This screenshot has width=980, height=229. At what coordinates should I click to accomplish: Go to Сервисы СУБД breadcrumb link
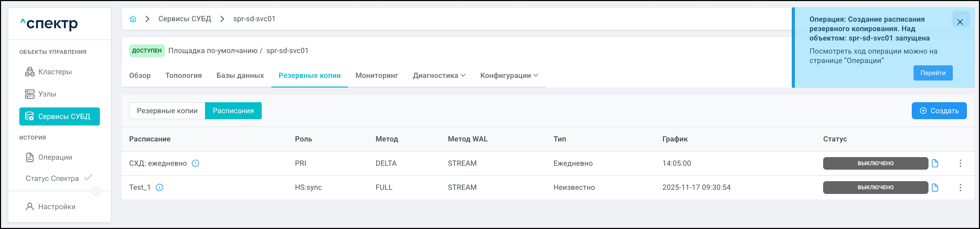point(185,19)
